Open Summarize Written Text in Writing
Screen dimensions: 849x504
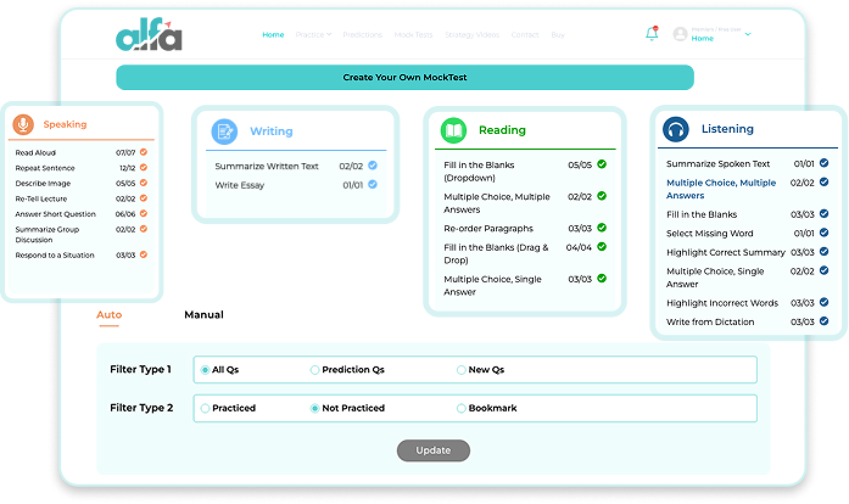pos(267,166)
